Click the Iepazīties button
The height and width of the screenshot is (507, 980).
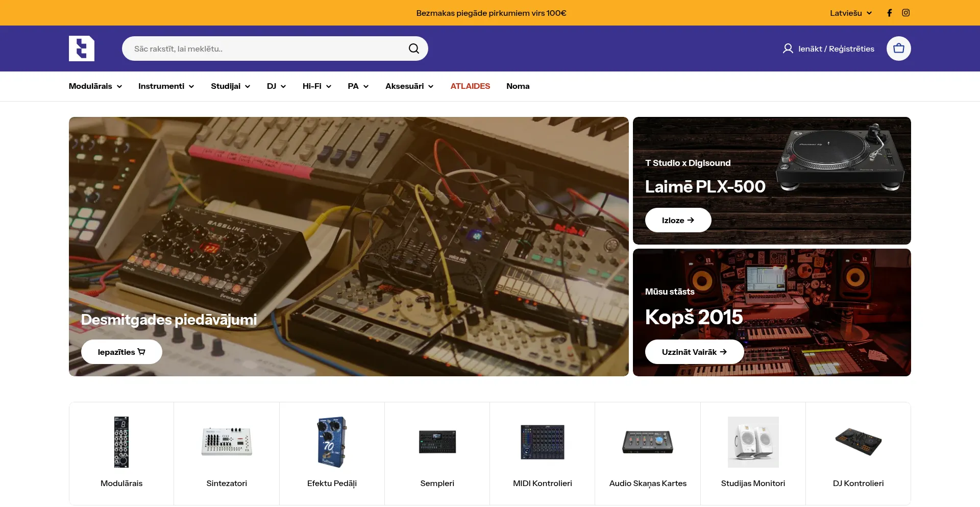coord(121,352)
